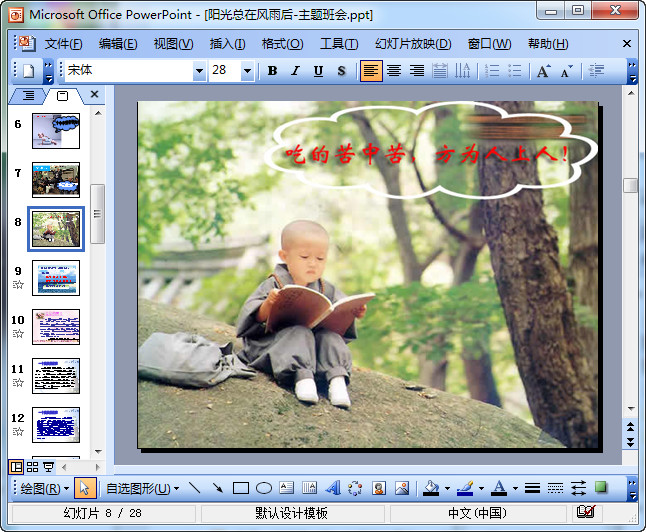This screenshot has width=646, height=532.
Task: Choose the select objects arrow tool
Action: [x=85, y=488]
